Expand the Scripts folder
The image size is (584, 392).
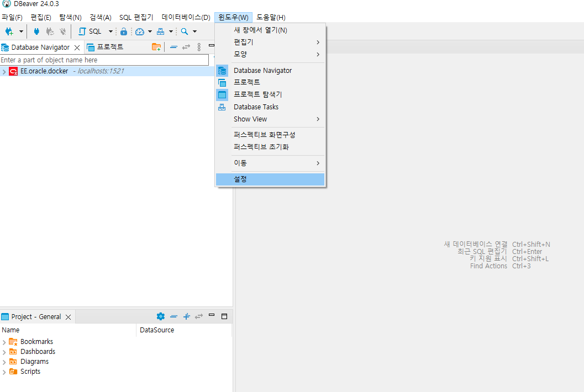[x=4, y=372]
